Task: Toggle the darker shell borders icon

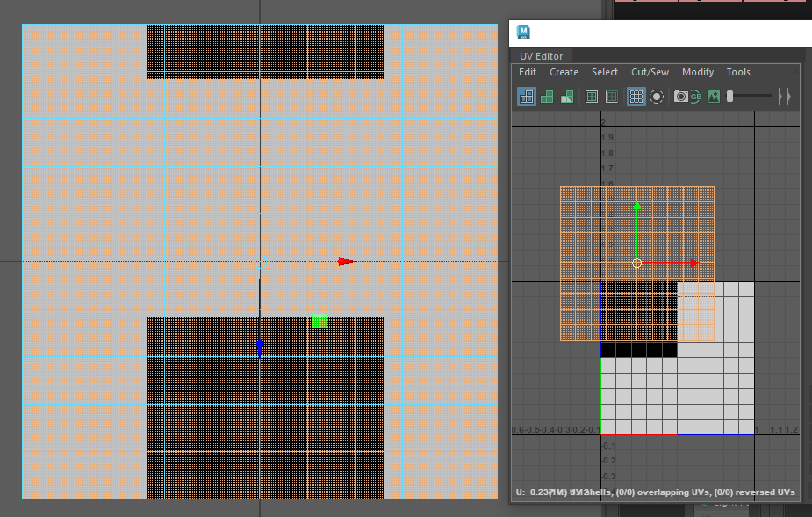Action: click(612, 97)
